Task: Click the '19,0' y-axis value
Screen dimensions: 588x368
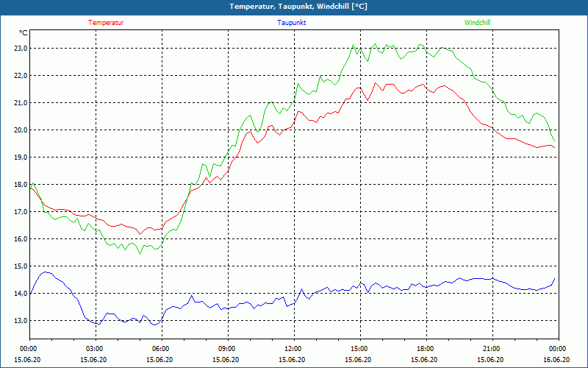Action: [x=20, y=158]
